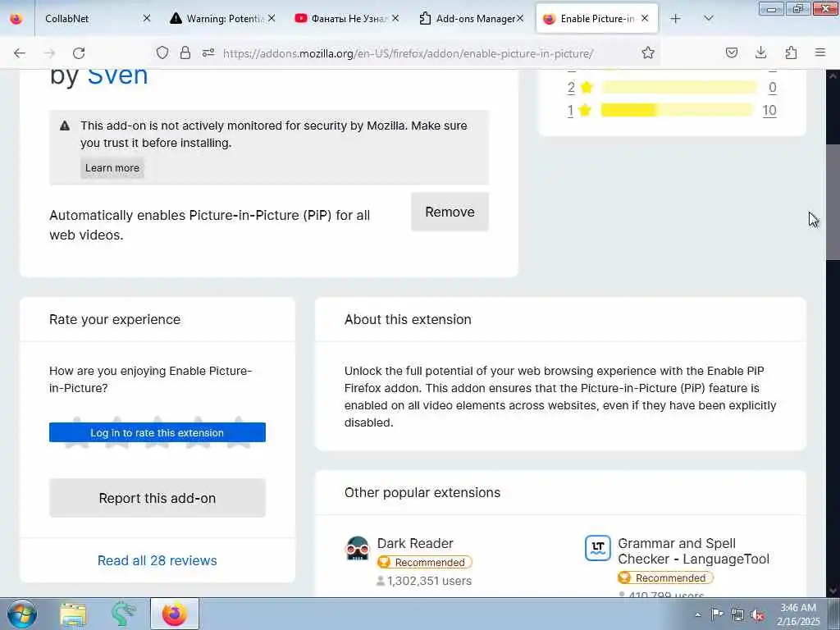Click the 2-star rating bar

[x=678, y=87]
